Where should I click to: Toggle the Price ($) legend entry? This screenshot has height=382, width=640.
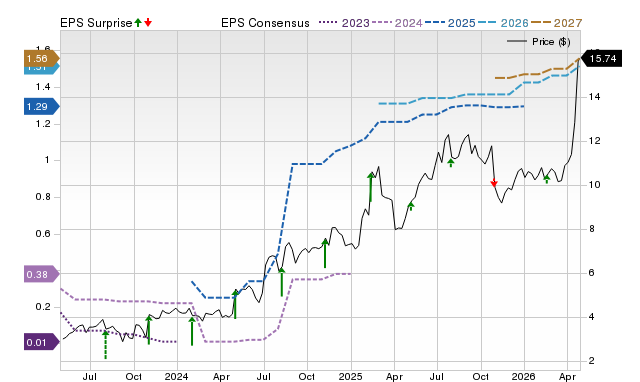(538, 42)
